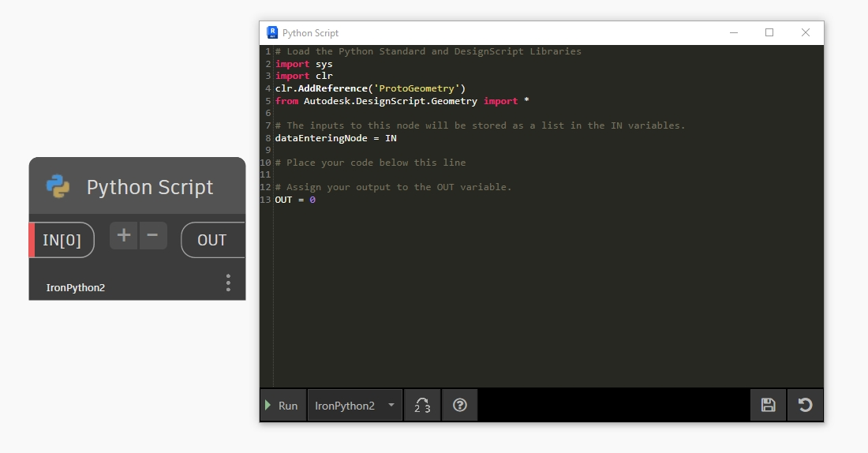Remove an input port with minus button
This screenshot has width=868, height=453.
tap(153, 235)
